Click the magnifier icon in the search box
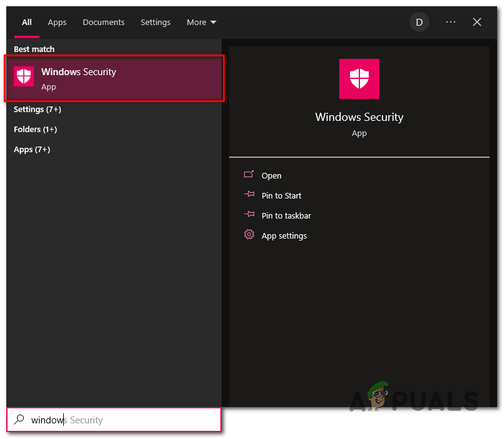The height and width of the screenshot is (439, 504). coord(19,420)
